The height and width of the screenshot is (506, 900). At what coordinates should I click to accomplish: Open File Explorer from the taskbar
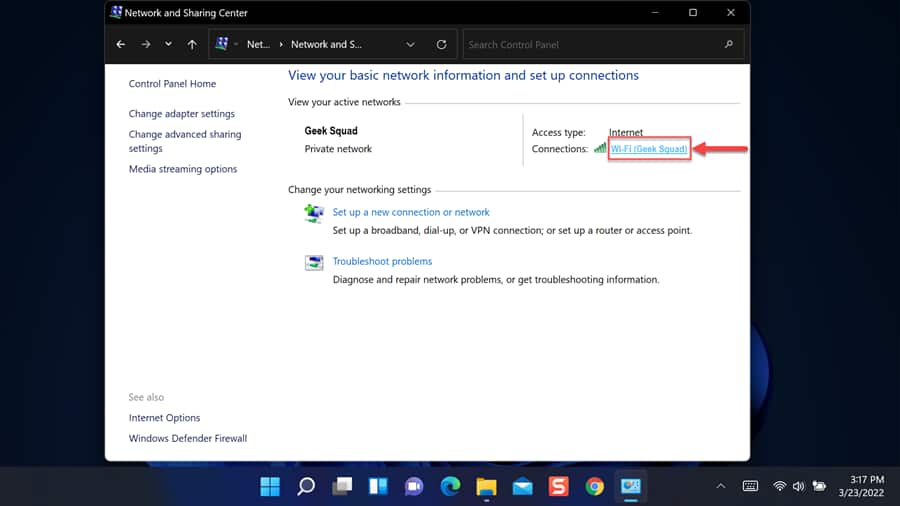click(486, 486)
